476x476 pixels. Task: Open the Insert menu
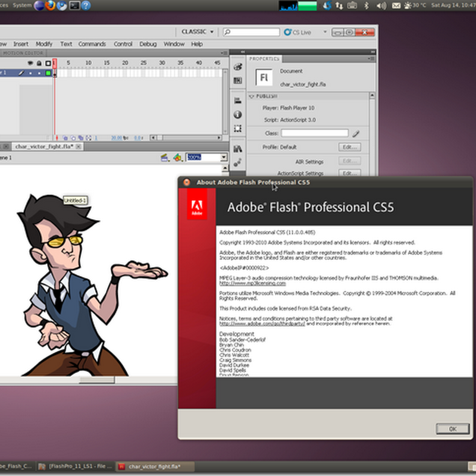tap(21, 44)
